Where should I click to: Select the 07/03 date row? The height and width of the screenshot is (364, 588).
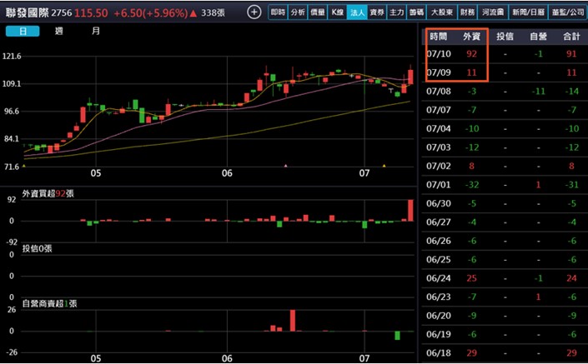[505, 147]
